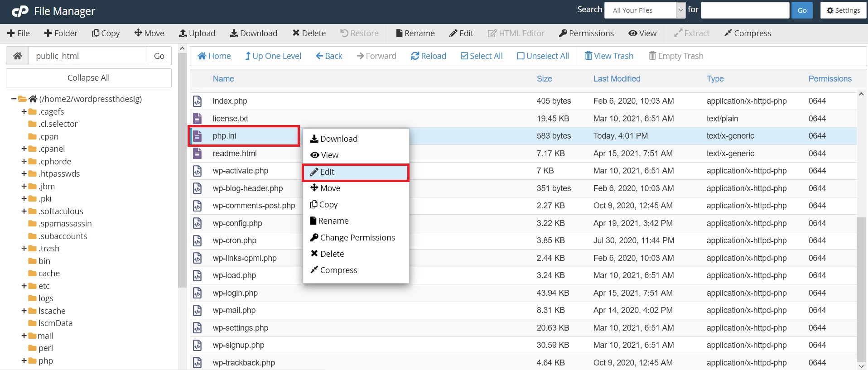The height and width of the screenshot is (370, 868).
Task: Collapse the /home2/wordpressthdesig root folder
Action: point(14,99)
